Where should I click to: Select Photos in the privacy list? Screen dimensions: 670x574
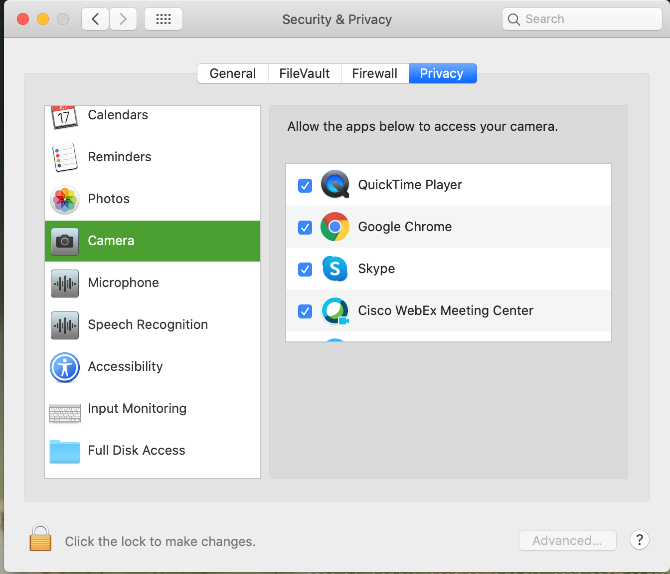click(153, 199)
